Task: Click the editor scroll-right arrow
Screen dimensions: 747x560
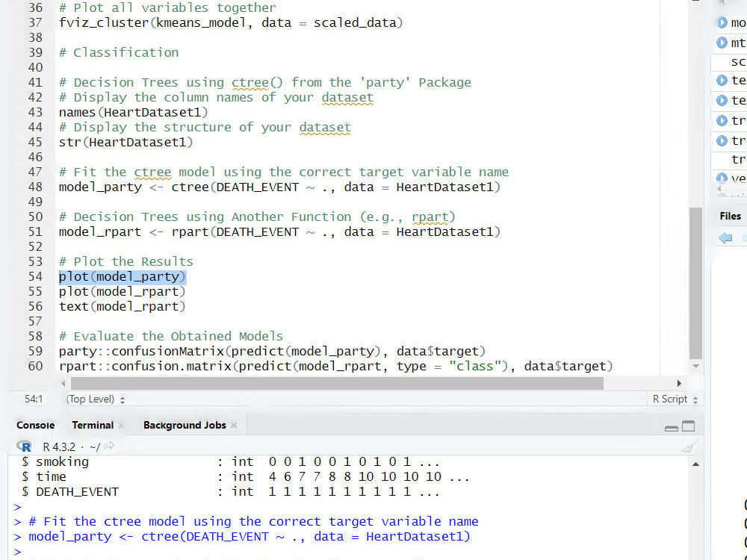Action: tap(679, 383)
